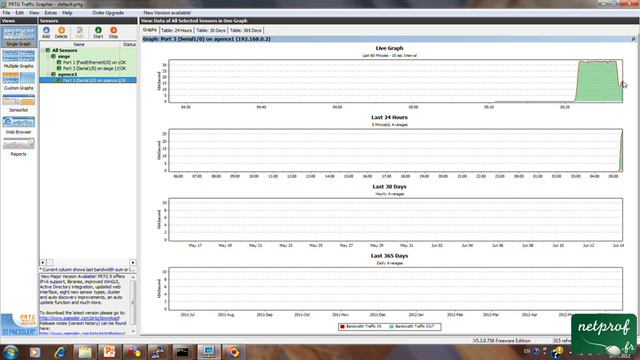Image resolution: width=640 pixels, height=360 pixels.
Task: Click the Add sensor icon
Action: click(46, 33)
